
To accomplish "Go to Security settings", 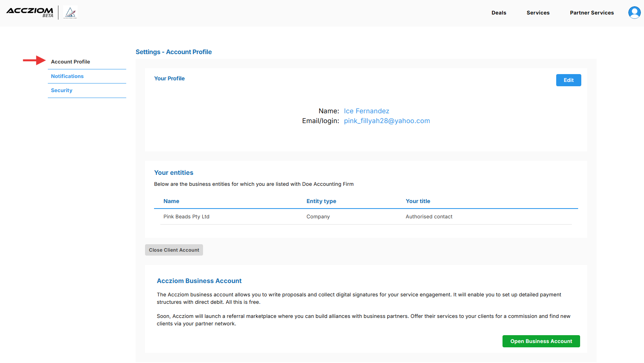I will [x=62, y=90].
